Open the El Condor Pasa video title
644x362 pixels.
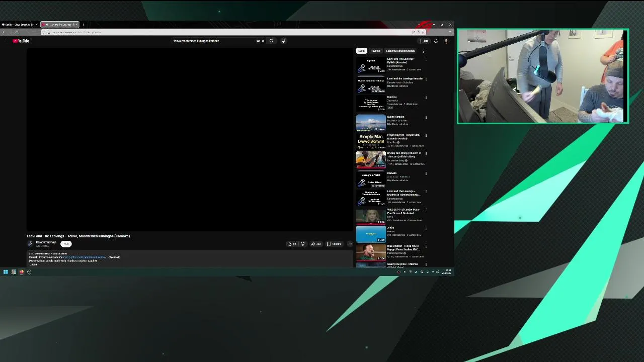coord(403,211)
